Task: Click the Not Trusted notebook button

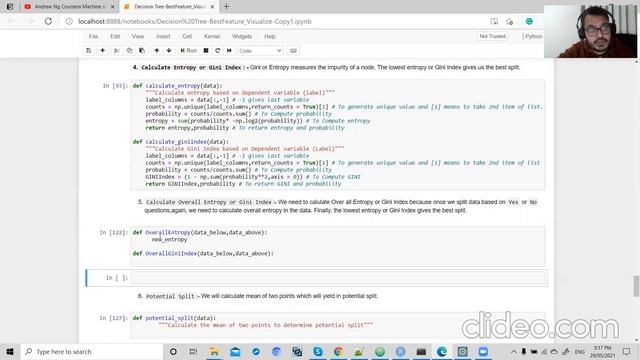Action: pyautogui.click(x=492, y=36)
